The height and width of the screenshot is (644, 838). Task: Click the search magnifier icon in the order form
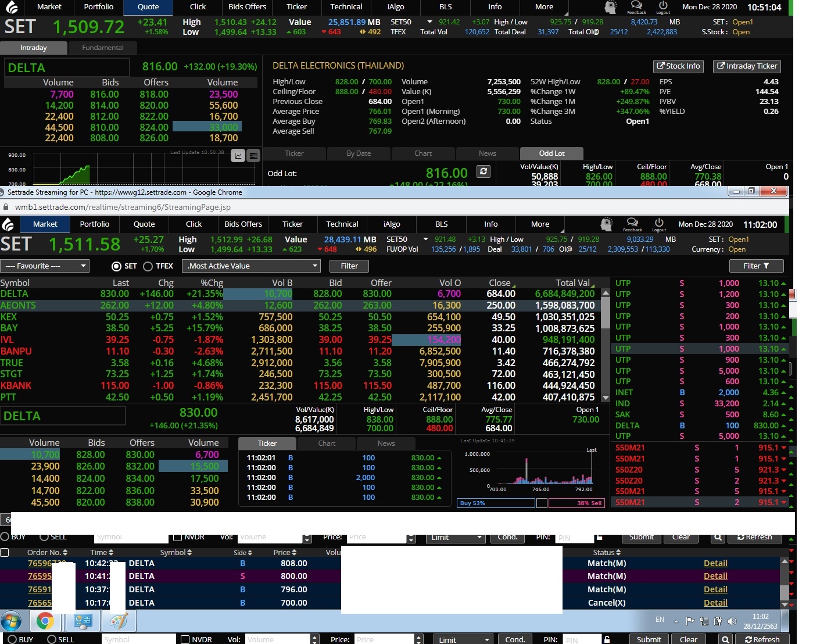point(718,537)
